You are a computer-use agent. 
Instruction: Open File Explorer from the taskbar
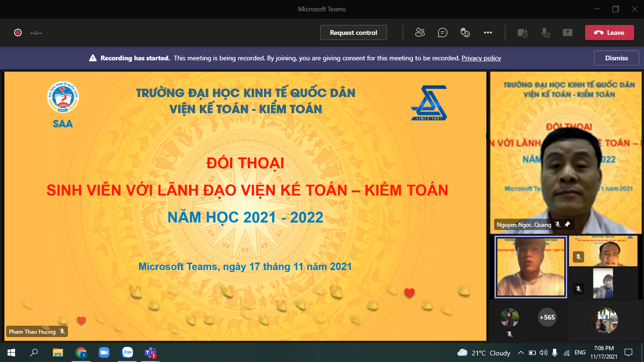(58, 353)
